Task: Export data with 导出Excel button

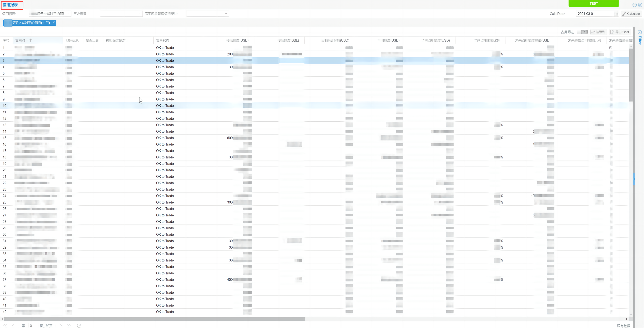Action: (620, 32)
